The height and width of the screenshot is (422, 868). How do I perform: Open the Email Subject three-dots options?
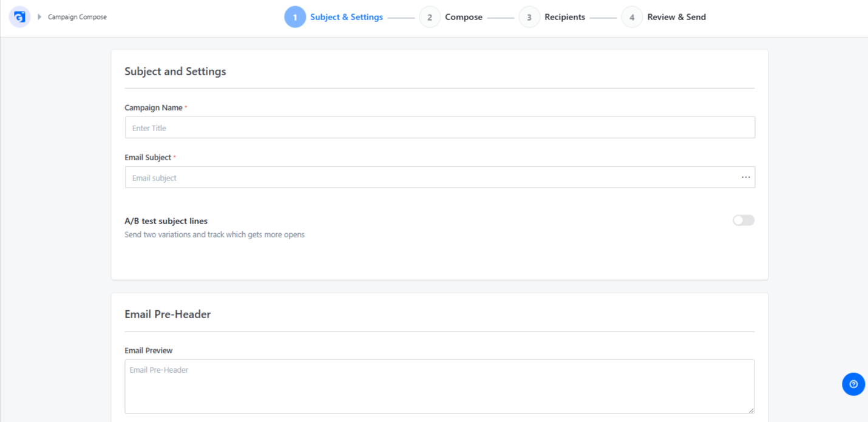point(745,177)
